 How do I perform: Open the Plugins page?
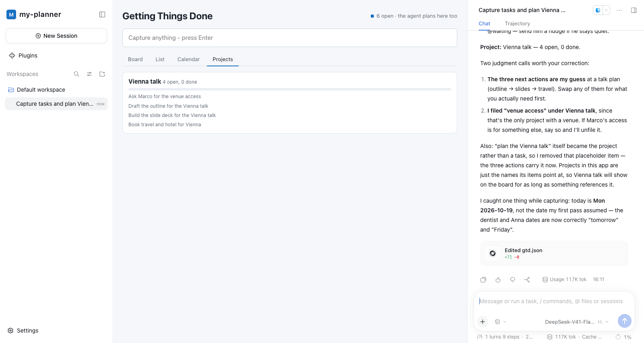[23, 55]
